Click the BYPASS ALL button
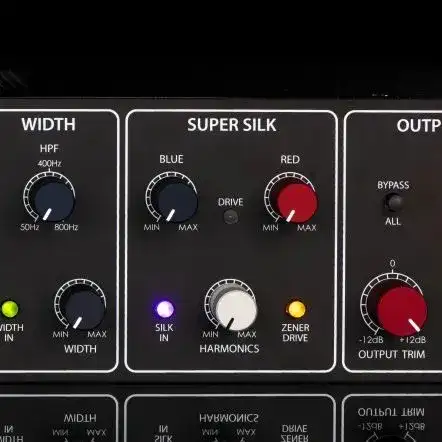 pyautogui.click(x=394, y=202)
